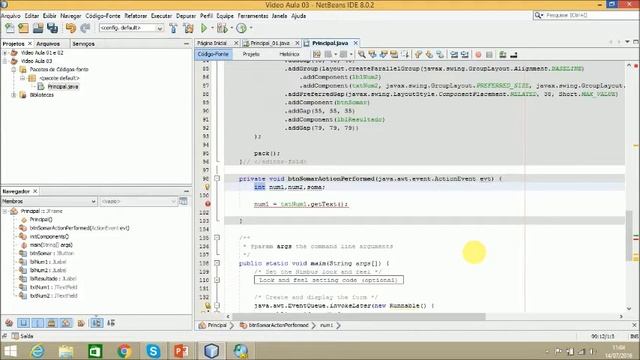
Task: Open the config default combo box
Action: 131,28
